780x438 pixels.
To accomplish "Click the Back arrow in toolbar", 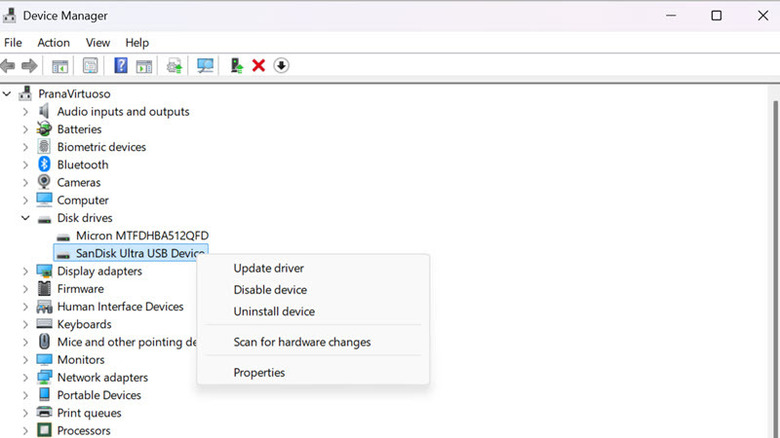I will pyautogui.click(x=8, y=66).
